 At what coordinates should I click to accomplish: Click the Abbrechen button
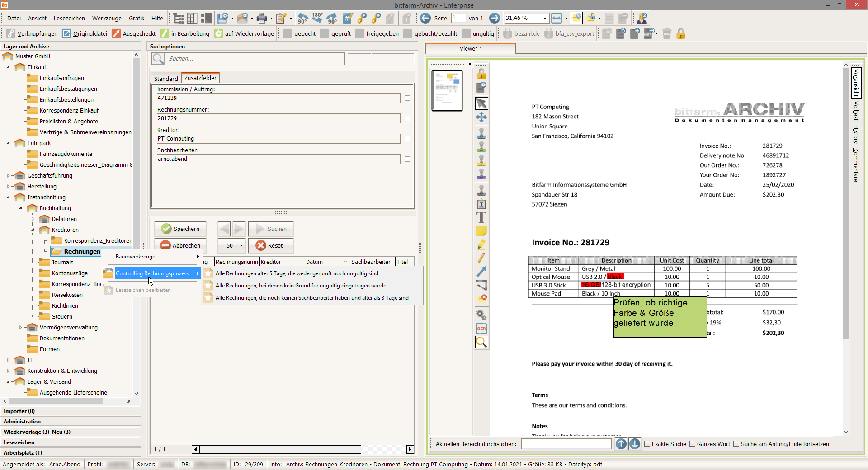pos(180,245)
